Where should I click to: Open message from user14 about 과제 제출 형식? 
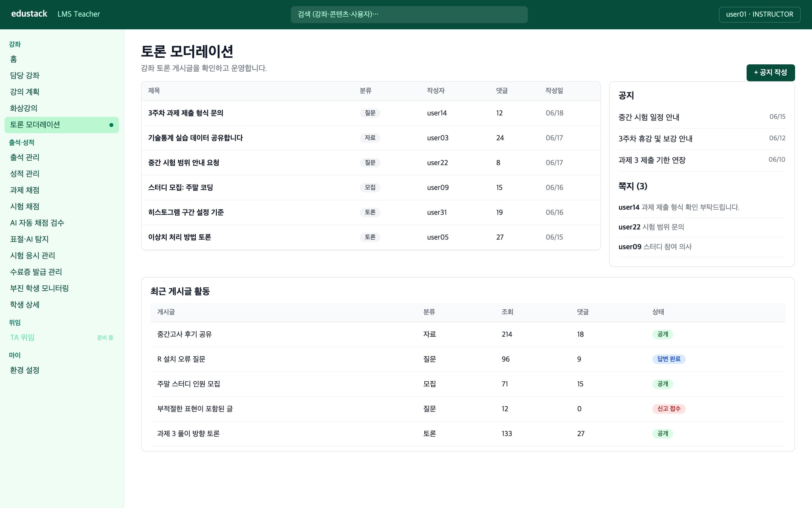(x=701, y=208)
